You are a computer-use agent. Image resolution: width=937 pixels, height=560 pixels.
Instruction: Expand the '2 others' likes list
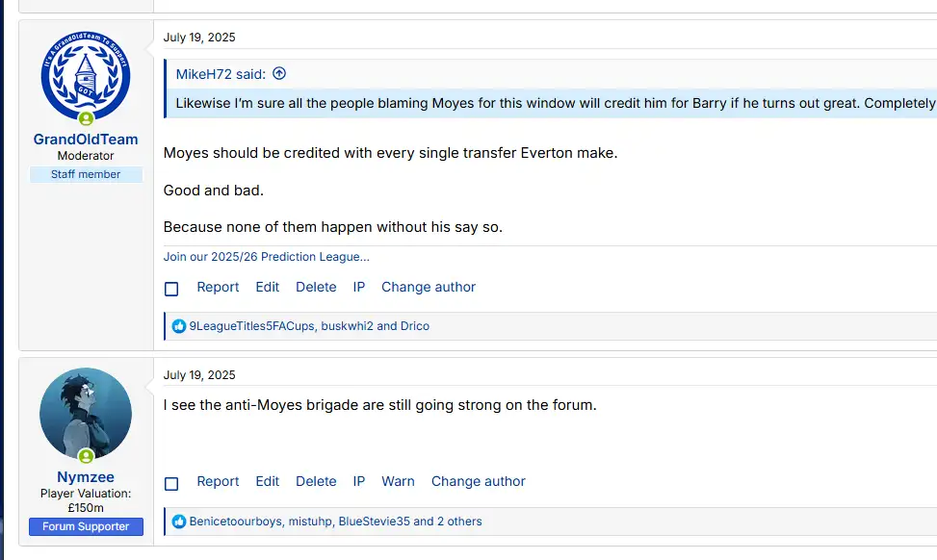(x=458, y=522)
